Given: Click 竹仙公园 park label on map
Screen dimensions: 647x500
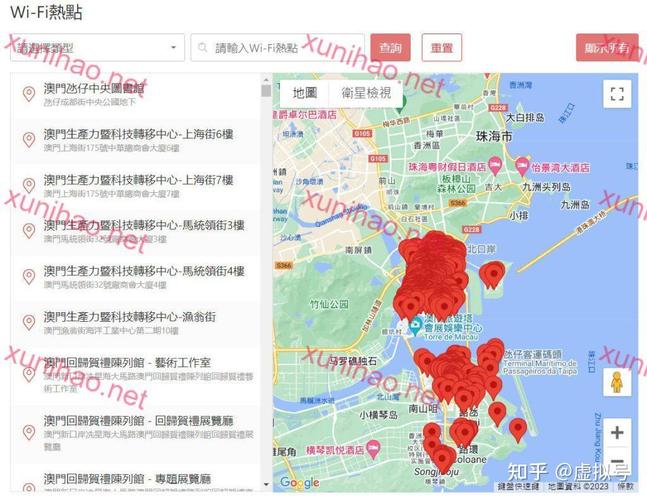Looking at the screenshot, I should pos(329,305).
